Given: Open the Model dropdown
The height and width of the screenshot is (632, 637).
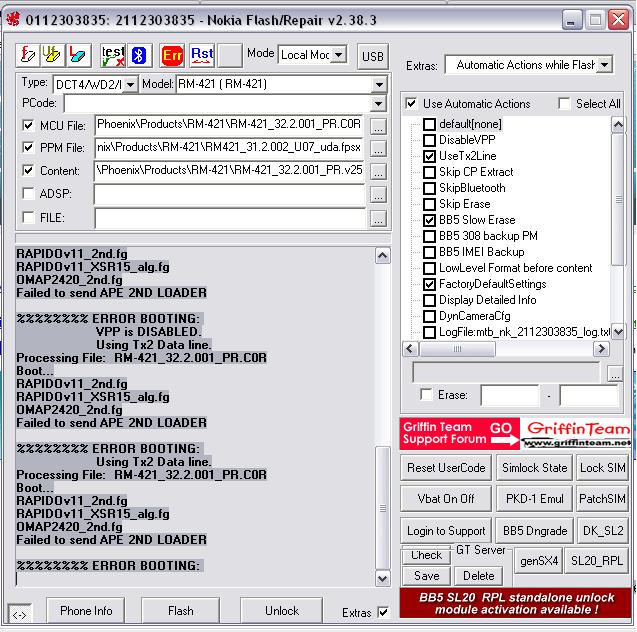Looking at the screenshot, I should coord(379,84).
